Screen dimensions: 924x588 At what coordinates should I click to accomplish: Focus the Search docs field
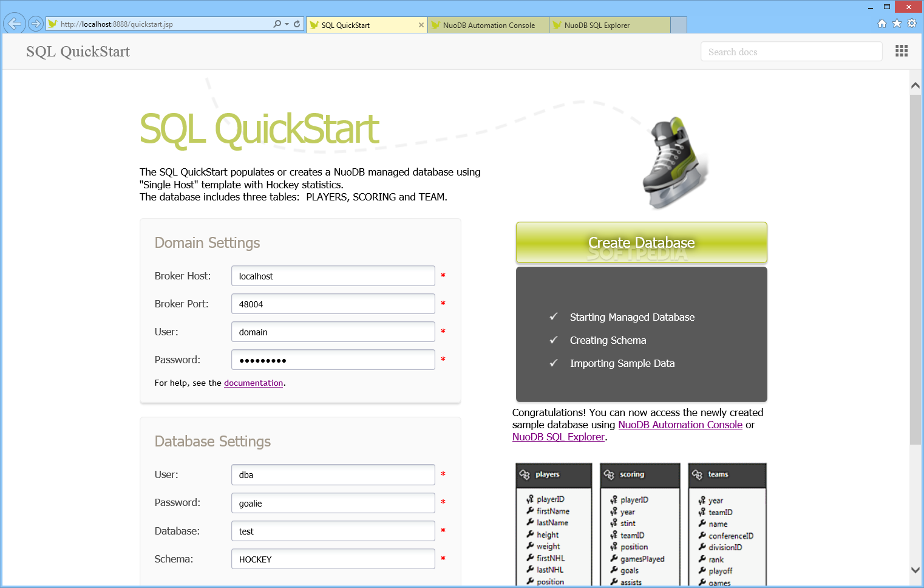click(791, 52)
